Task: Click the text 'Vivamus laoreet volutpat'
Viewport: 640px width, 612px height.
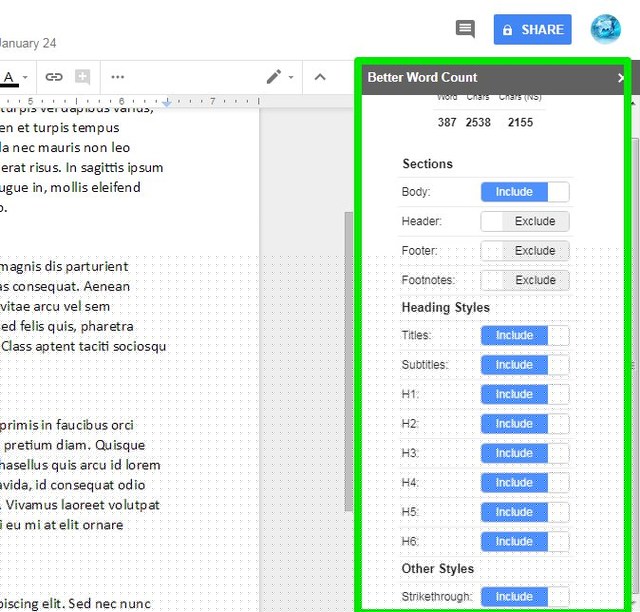Action: click(82, 505)
